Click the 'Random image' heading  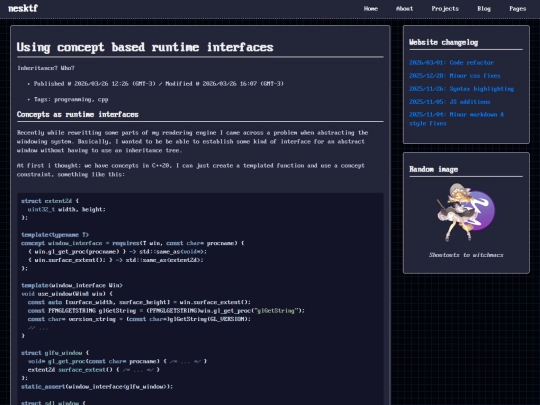434,169
